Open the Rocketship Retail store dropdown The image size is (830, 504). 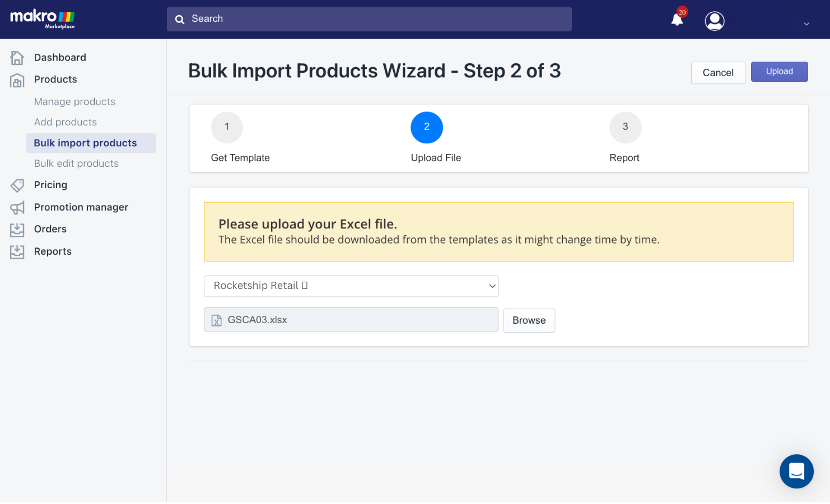(x=351, y=286)
